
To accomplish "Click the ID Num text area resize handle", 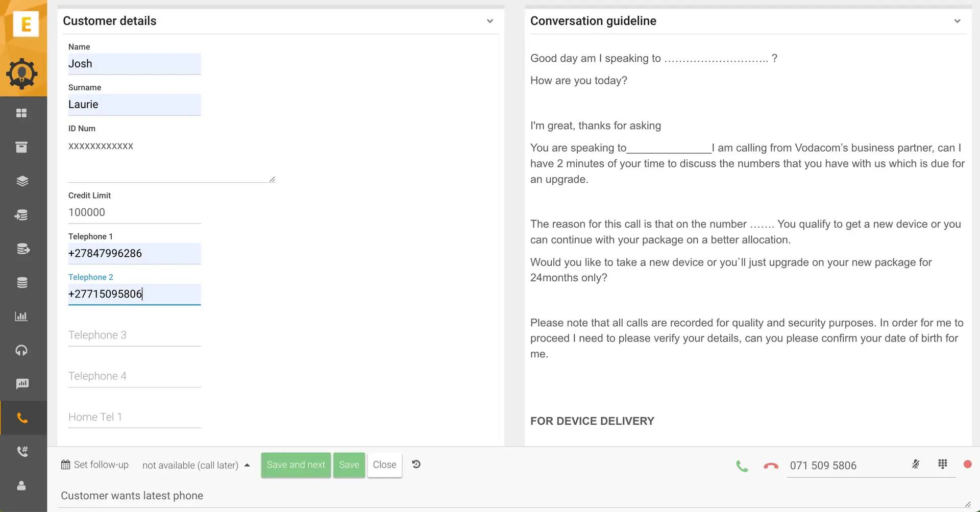I will point(272,179).
